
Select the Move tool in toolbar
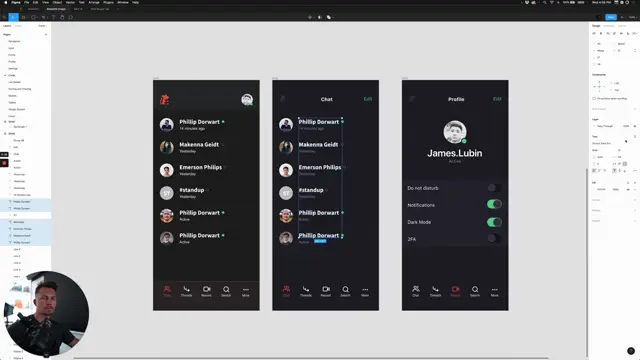pos(13,17)
